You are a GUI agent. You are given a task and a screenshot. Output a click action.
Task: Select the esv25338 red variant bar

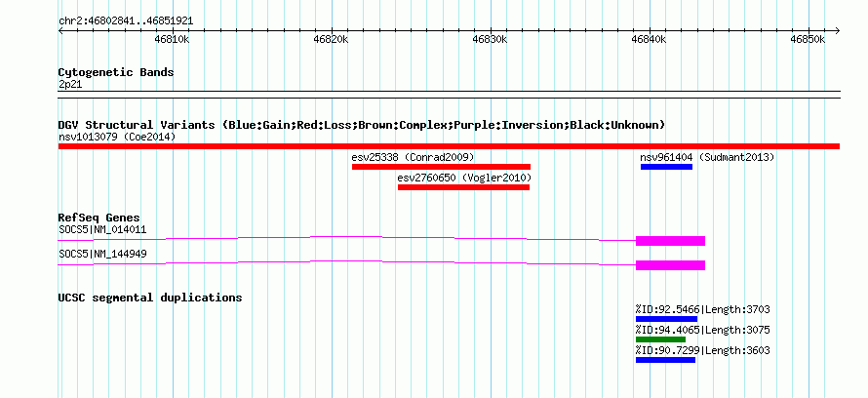[x=441, y=167]
